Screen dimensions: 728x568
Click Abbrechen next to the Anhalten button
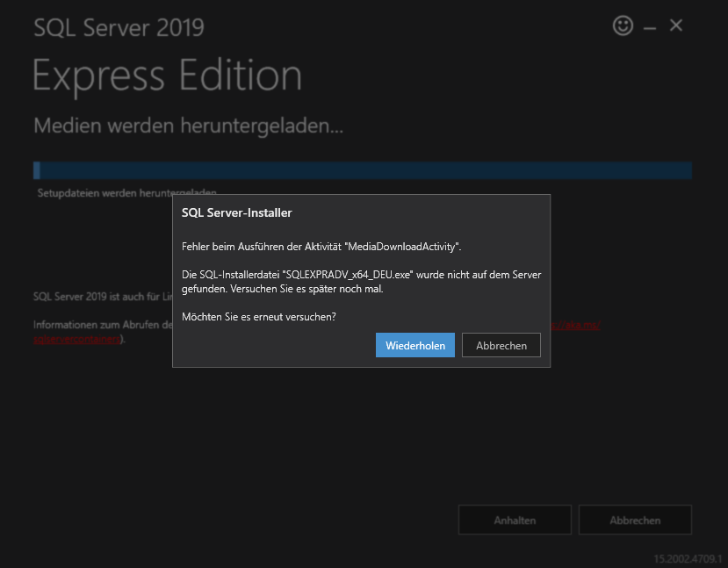click(635, 521)
